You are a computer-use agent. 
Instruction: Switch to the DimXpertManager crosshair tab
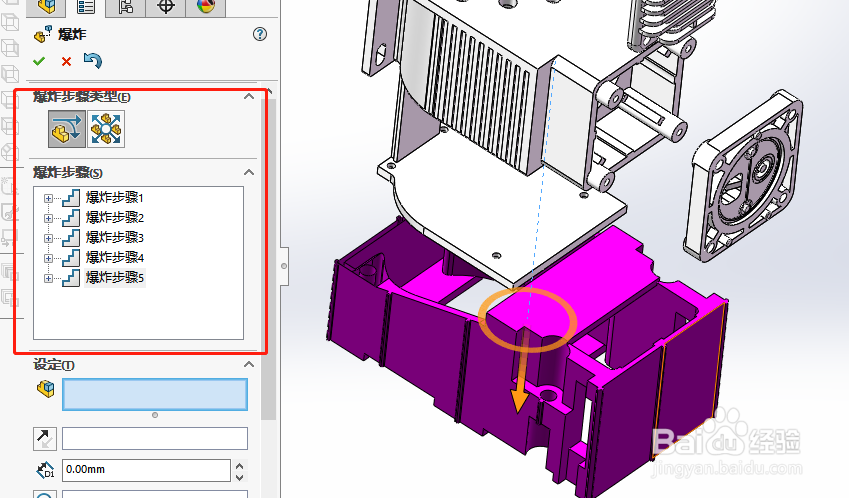166,7
